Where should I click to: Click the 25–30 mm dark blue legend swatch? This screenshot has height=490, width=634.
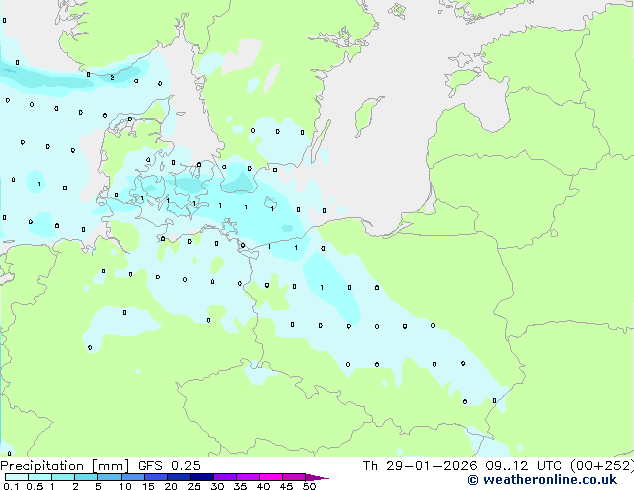click(202, 477)
